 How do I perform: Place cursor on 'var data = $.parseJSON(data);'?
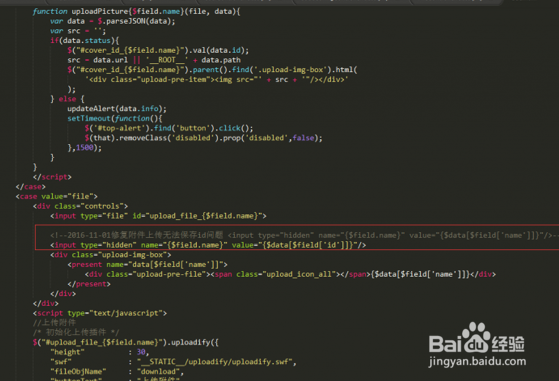tap(113, 21)
